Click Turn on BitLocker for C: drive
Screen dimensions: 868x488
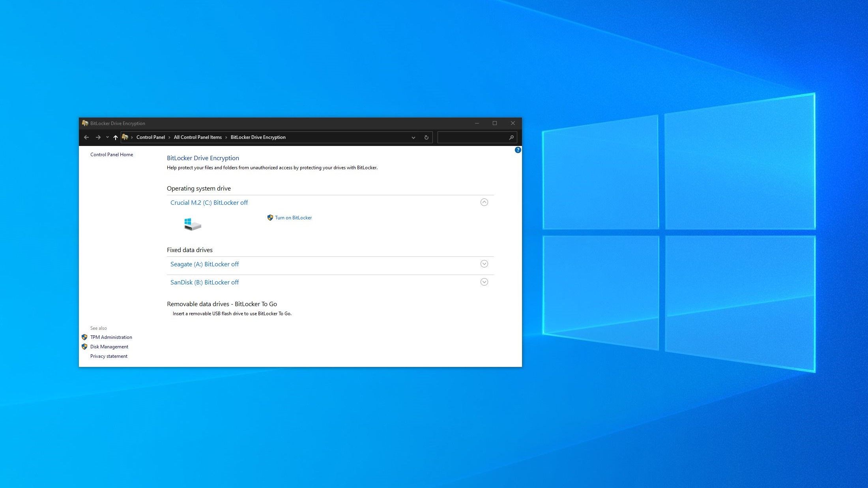click(x=293, y=217)
